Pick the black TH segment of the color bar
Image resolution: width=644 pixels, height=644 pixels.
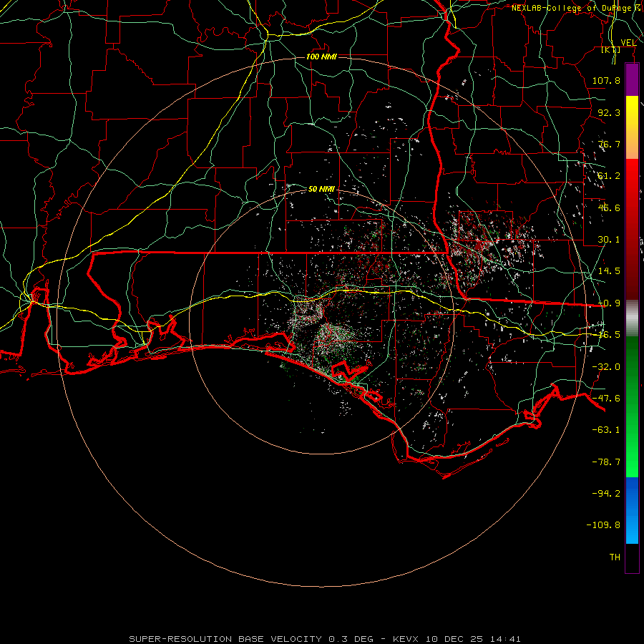(632, 557)
